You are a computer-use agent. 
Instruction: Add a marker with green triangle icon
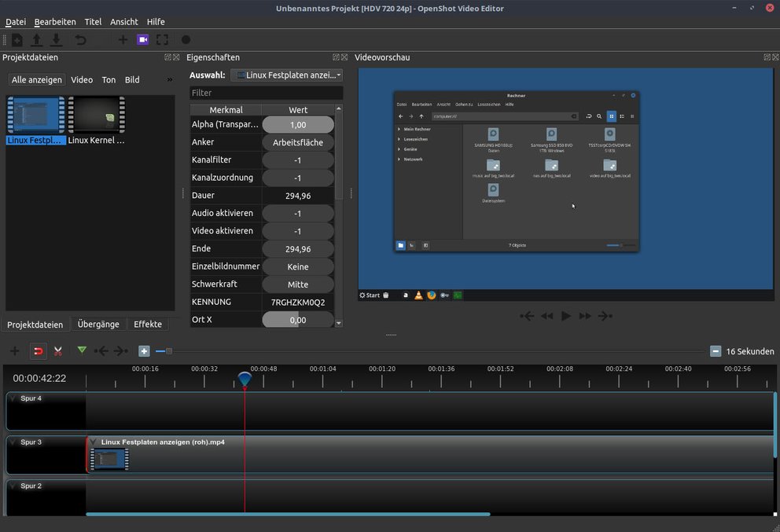coord(82,350)
